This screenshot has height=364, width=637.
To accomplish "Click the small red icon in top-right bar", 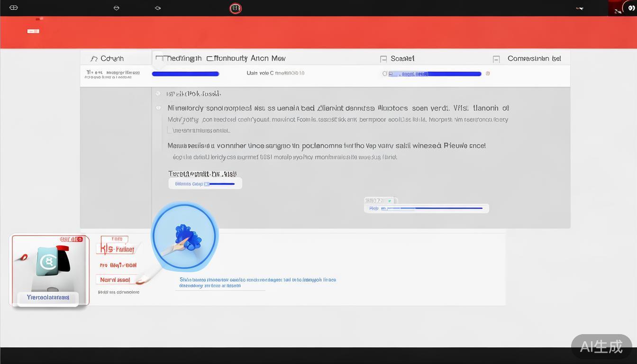I will (x=579, y=8).
